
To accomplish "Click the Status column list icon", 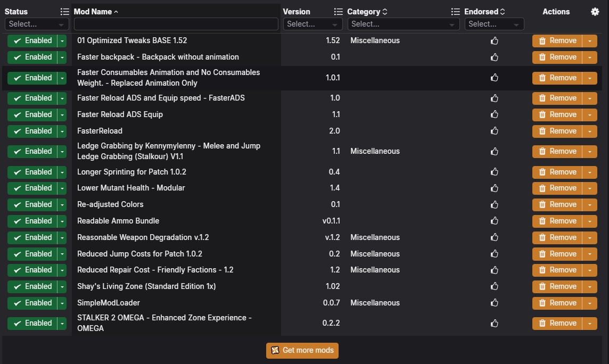I will (x=64, y=12).
